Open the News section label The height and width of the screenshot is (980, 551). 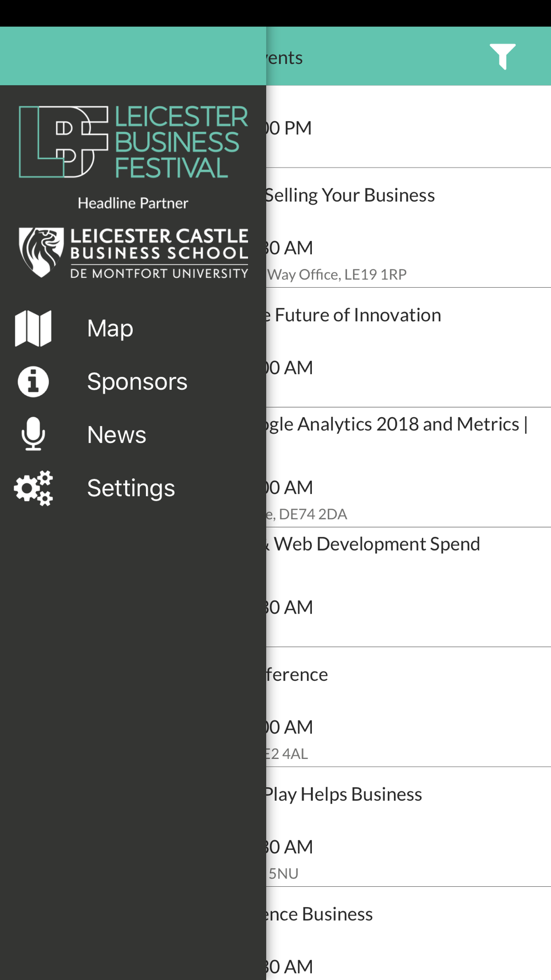[117, 435]
